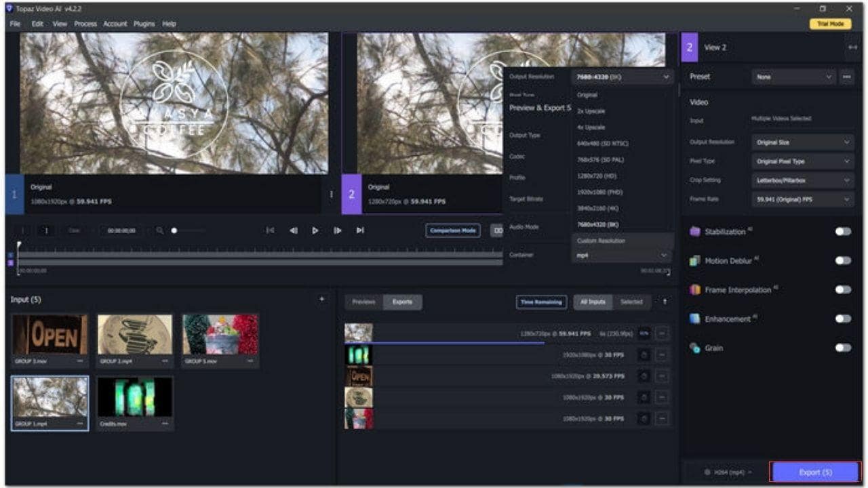Open options menu for GROUP 2.mp4 thumbnail
868x488 pixels.
pyautogui.click(x=165, y=361)
